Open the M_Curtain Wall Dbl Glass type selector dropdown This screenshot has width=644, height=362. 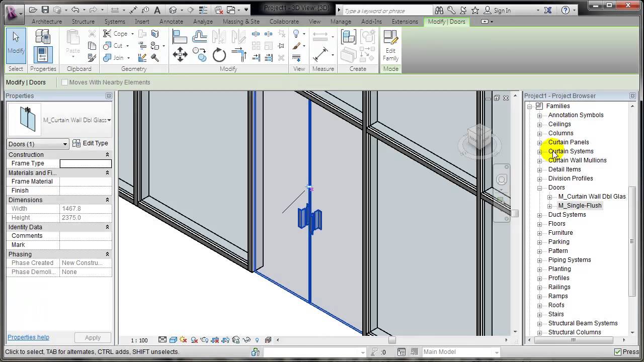click(x=109, y=120)
